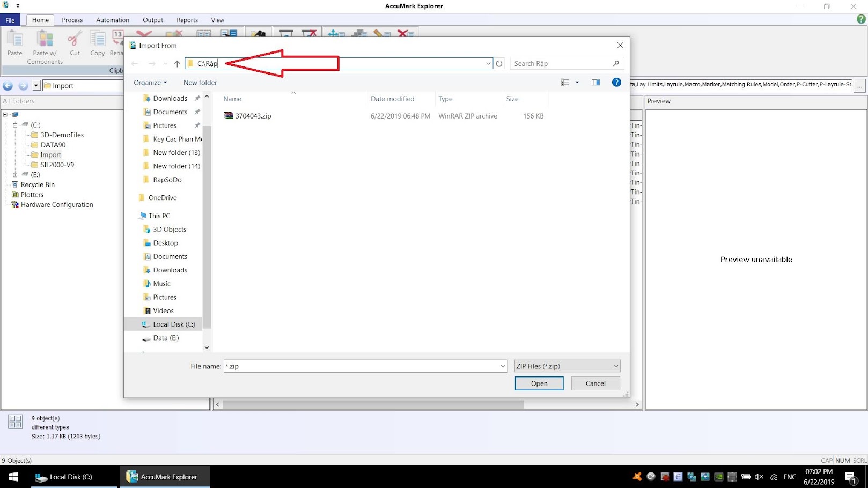Go back in the Import From dialog

click(x=135, y=64)
